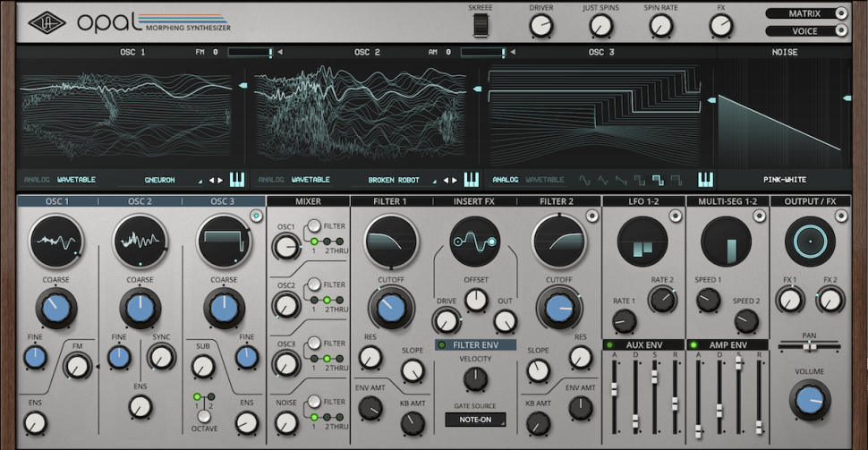Open the OSC 1 keyboard tracking icon
Viewport: 868px width, 450px height.
237,179
